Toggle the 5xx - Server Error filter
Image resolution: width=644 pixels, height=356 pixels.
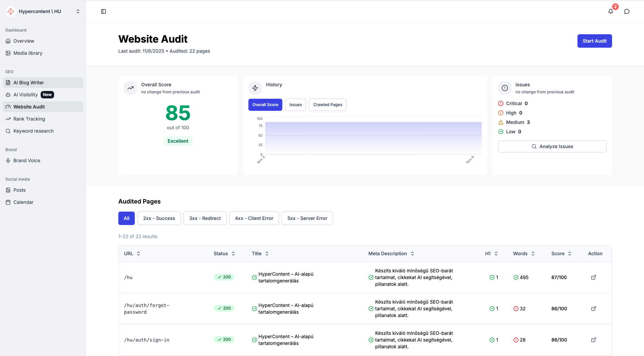tap(307, 218)
